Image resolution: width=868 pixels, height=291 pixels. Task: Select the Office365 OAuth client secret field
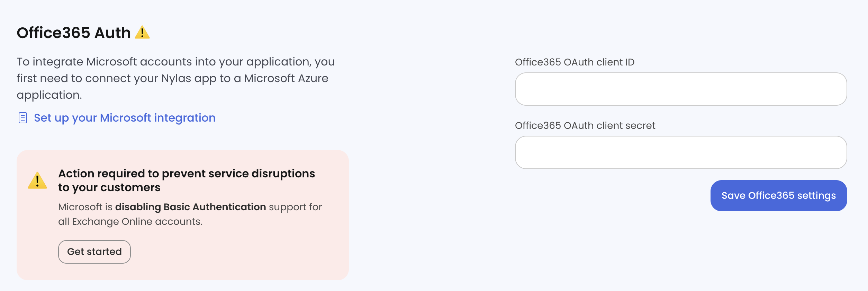pos(680,152)
